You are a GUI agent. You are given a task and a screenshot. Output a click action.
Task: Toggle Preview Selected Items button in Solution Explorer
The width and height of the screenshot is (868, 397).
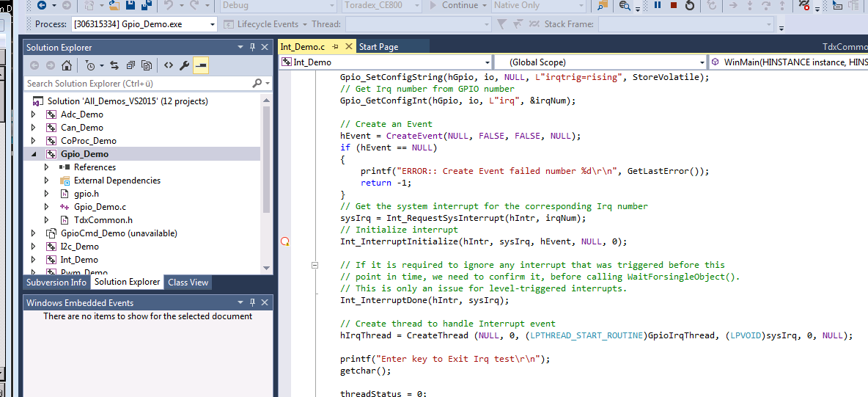[x=200, y=65]
